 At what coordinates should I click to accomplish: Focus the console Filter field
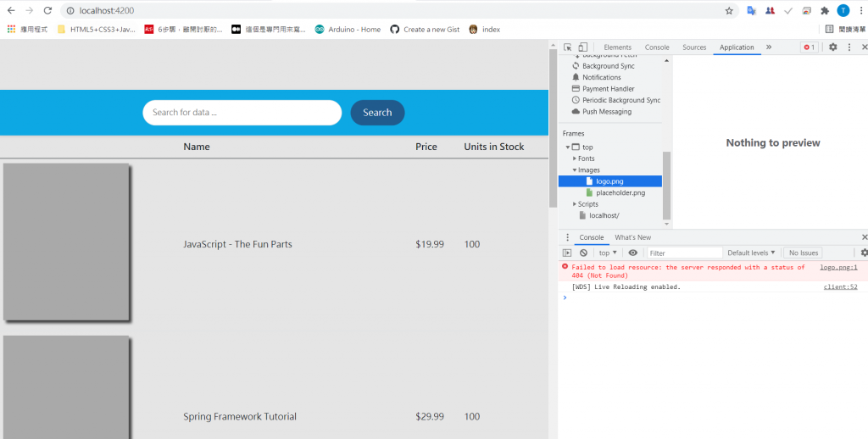click(x=685, y=253)
